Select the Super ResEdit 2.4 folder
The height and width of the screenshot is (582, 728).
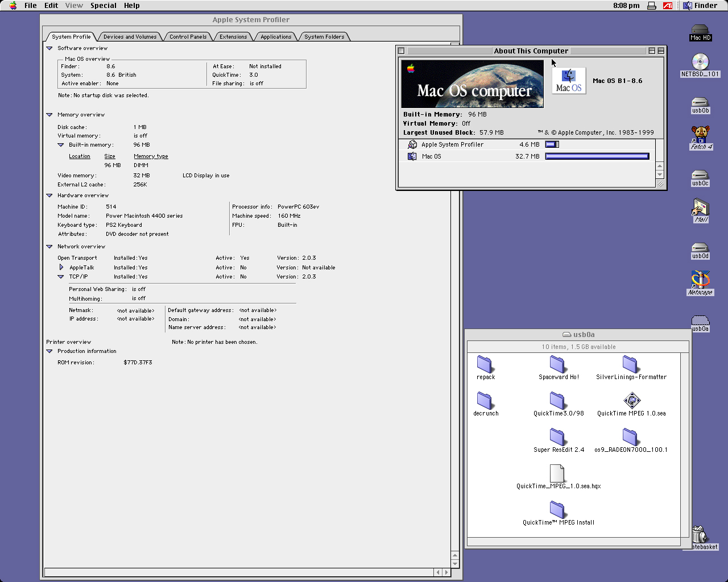(x=558, y=436)
